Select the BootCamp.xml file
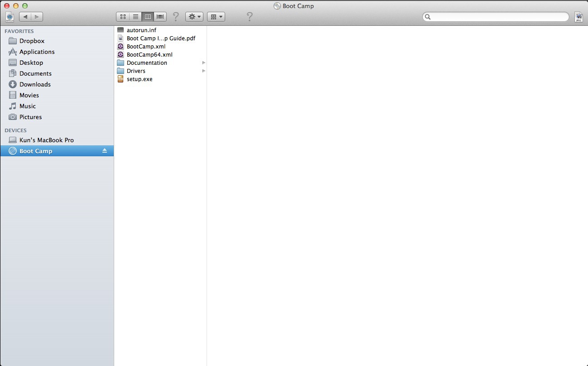Screen dimensions: 588x366 pyautogui.click(x=161, y=46)
